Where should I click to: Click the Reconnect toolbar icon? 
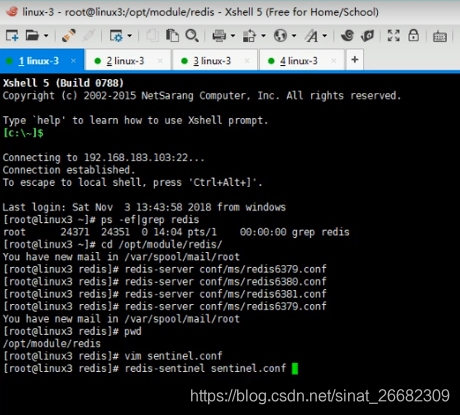(69, 35)
